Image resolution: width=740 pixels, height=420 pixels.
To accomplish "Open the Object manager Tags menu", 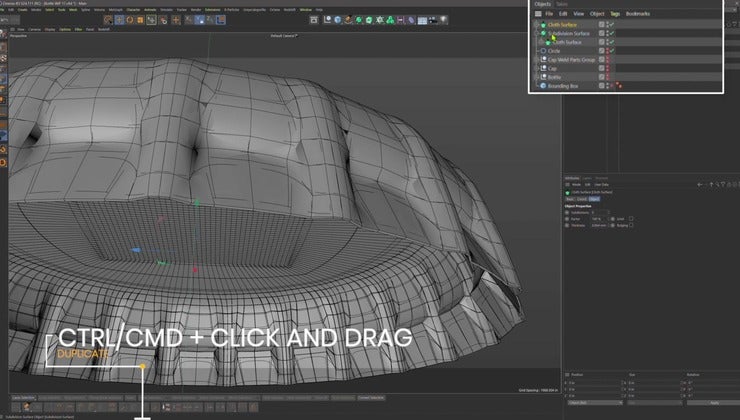I will pyautogui.click(x=615, y=14).
